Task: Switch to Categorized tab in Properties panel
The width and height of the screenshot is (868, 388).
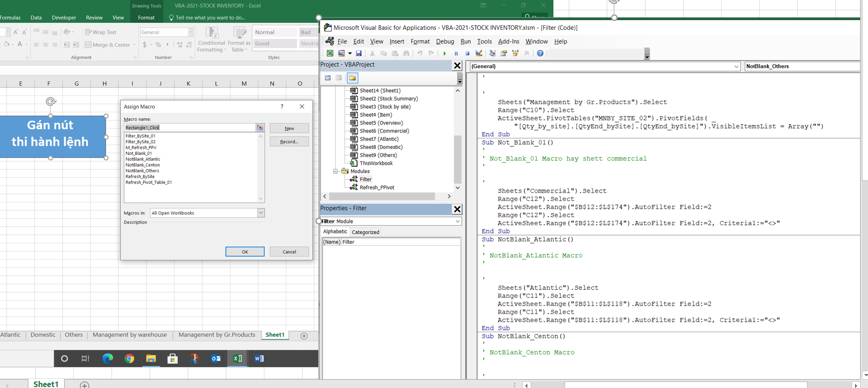Action: pos(365,232)
